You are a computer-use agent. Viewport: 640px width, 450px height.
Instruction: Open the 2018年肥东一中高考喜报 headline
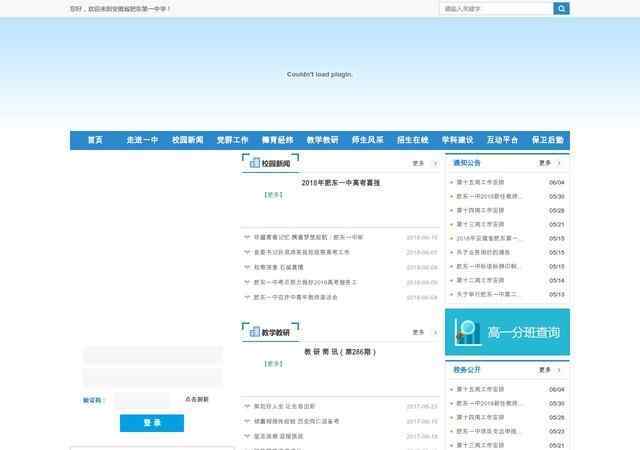[x=341, y=183]
